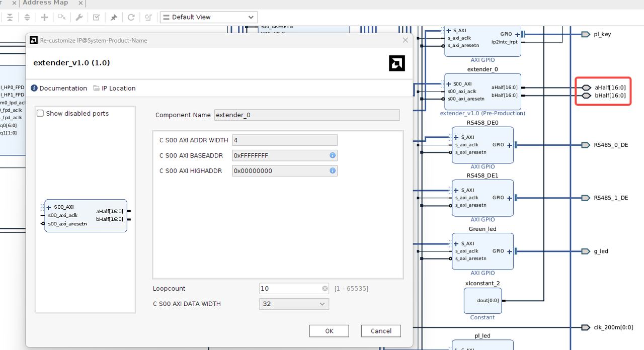Click info icon beside BASEADDR field
This screenshot has height=350, width=644.
click(x=333, y=155)
